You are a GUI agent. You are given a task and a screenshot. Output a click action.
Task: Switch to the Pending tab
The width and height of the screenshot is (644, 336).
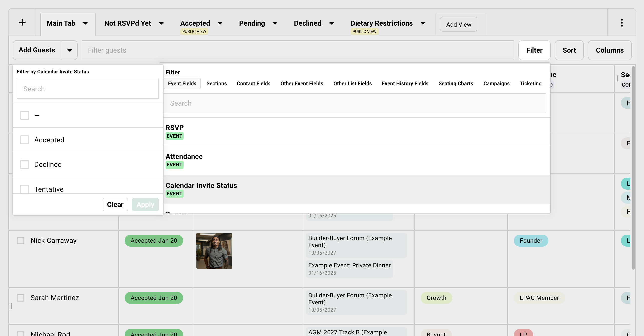click(252, 23)
